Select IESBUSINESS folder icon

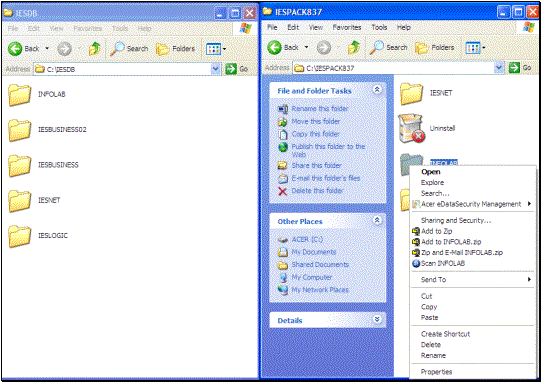19,165
